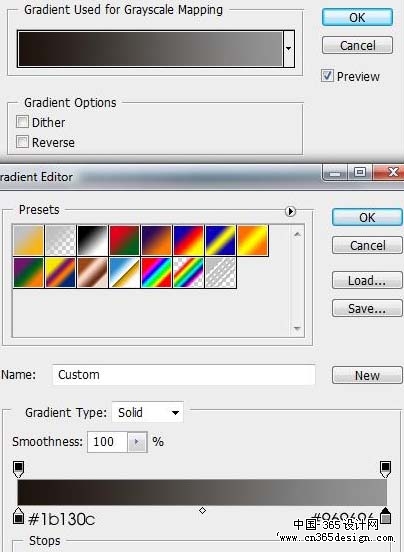The width and height of the screenshot is (404, 552).
Task: Open the Presets flyout menu arrow
Action: (290, 211)
